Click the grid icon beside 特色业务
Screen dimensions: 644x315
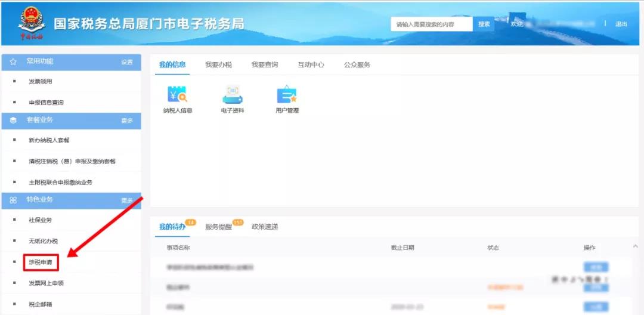(x=13, y=200)
